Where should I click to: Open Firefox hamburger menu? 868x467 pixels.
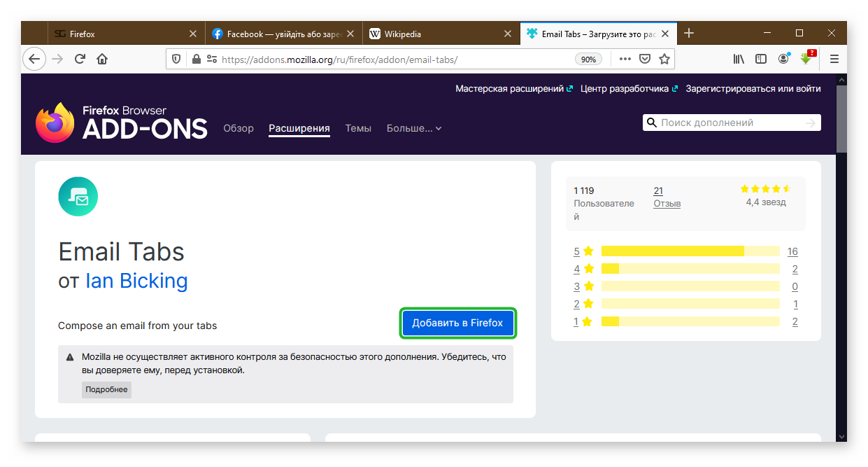coord(834,60)
